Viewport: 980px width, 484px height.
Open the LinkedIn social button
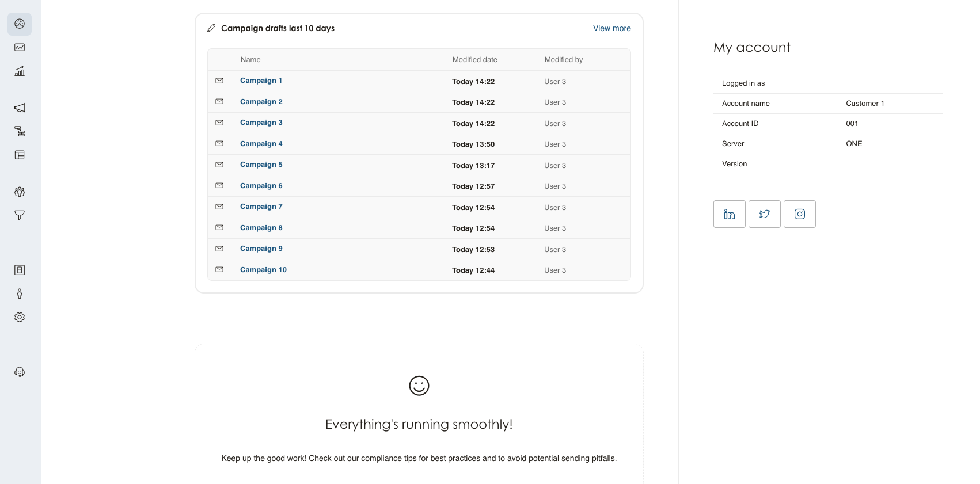[x=729, y=214]
